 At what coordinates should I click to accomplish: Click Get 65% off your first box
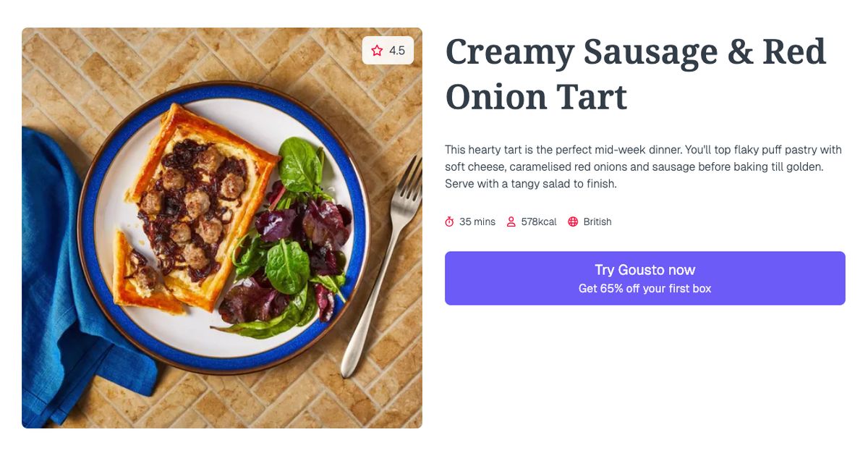644,288
